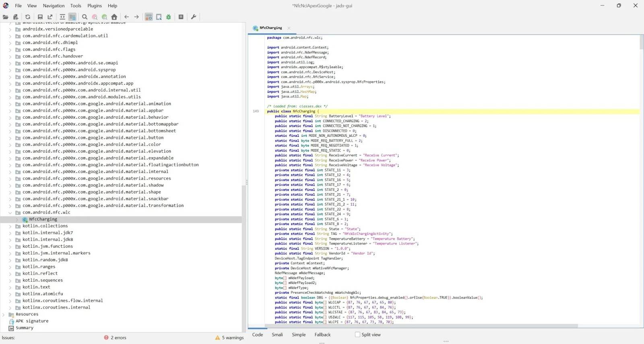Expand the kotlin.reflect package
644x344 pixels.
10,274
